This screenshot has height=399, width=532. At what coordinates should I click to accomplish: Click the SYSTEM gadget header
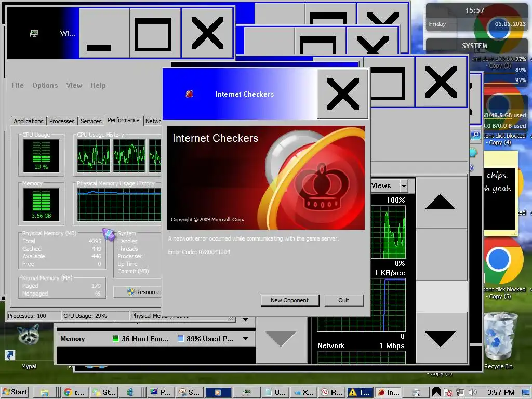click(x=474, y=46)
